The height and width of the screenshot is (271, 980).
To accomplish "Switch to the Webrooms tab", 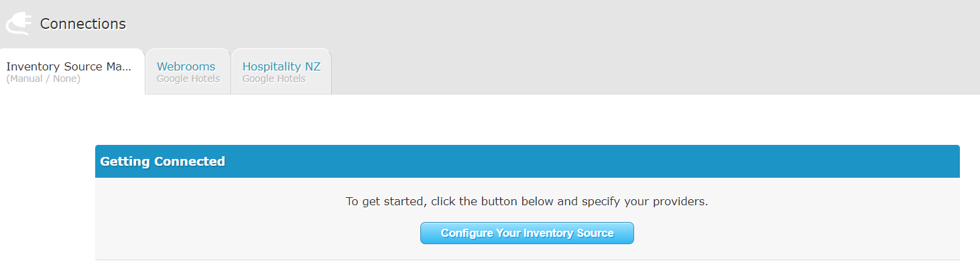I will coord(188,72).
